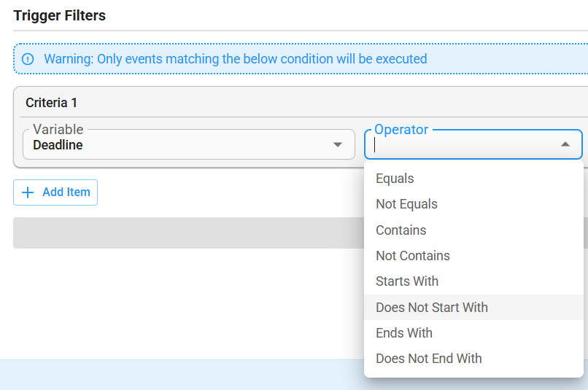588x390 pixels.
Task: Click the warning message text in banner
Action: point(236,59)
